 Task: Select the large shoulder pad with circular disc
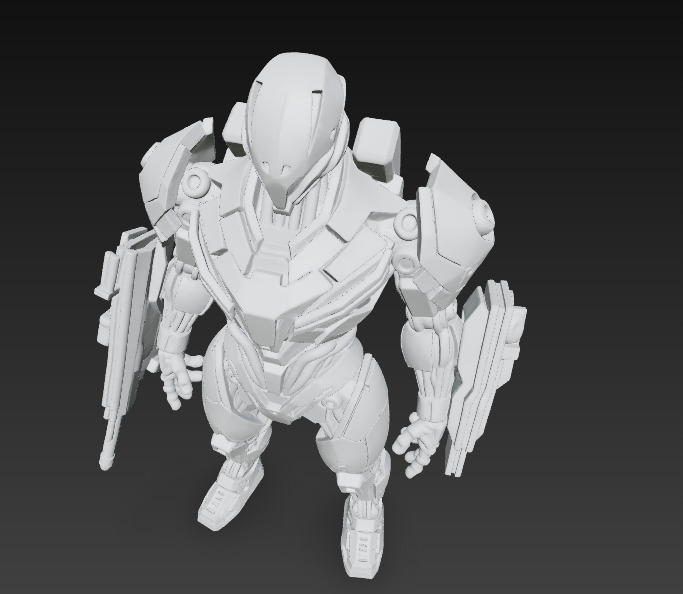(456, 226)
